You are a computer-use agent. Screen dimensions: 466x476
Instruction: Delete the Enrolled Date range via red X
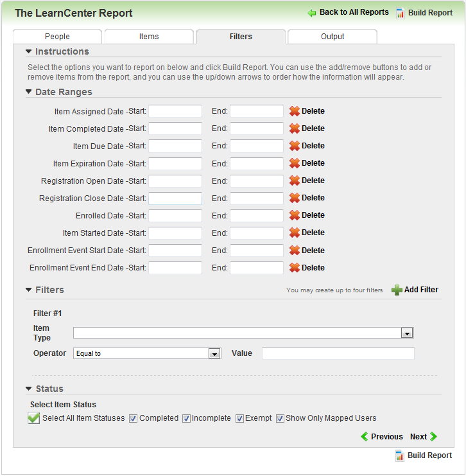point(294,215)
